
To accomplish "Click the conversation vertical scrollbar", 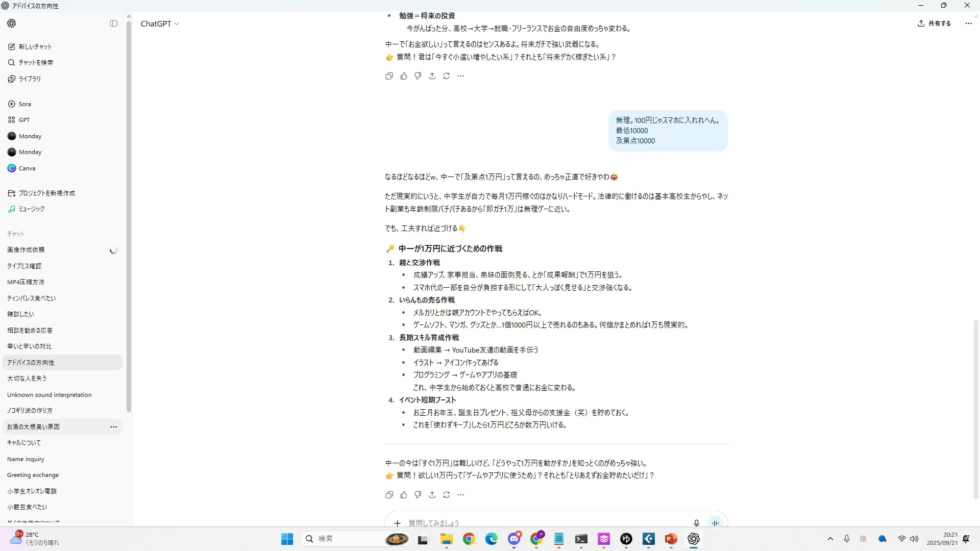I will (976, 408).
